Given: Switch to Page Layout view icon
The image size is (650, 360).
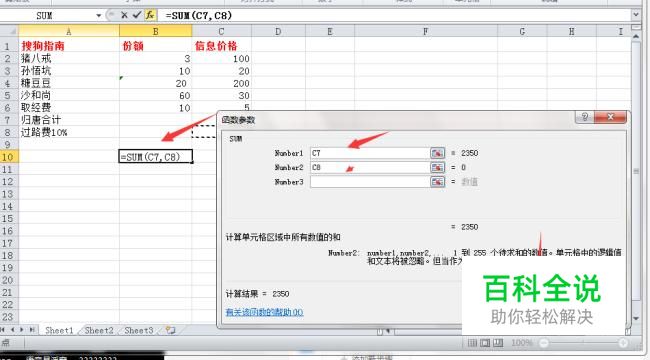Looking at the screenshot, I should [485, 343].
